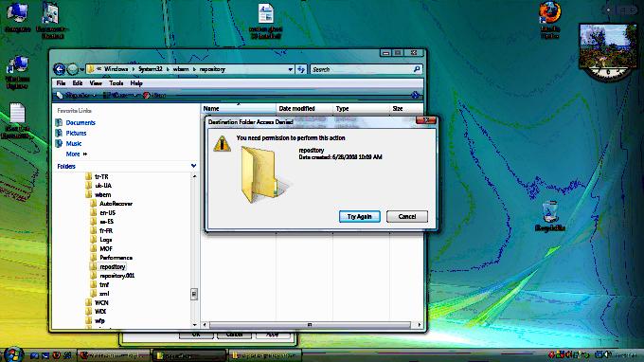
Task: Select the Computer desktop icon
Action: [x=17, y=17]
